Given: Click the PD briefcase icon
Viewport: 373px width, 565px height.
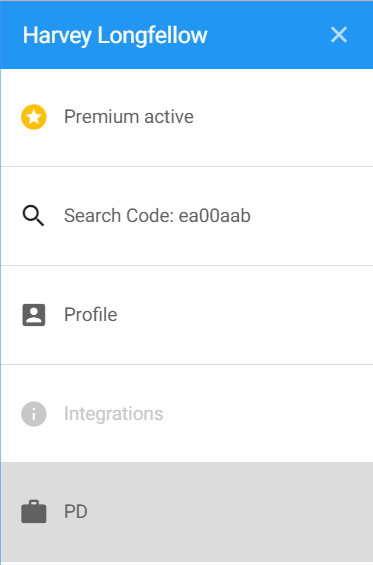Looking at the screenshot, I should point(34,511).
